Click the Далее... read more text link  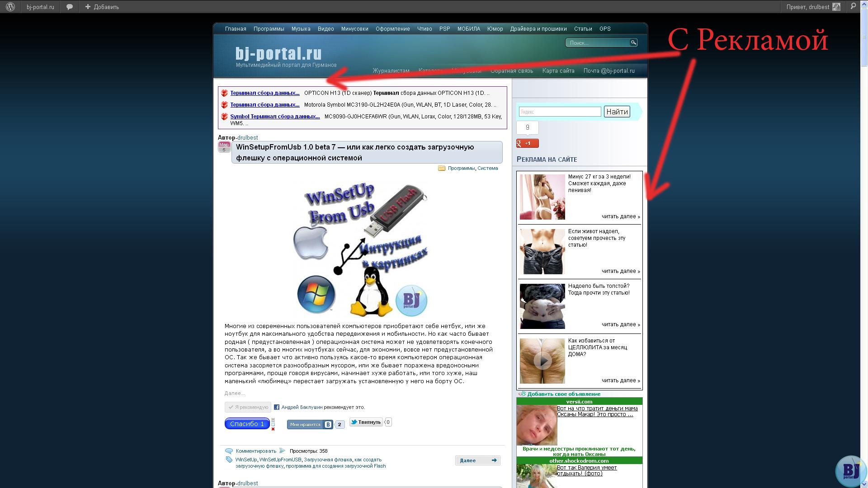click(x=235, y=393)
